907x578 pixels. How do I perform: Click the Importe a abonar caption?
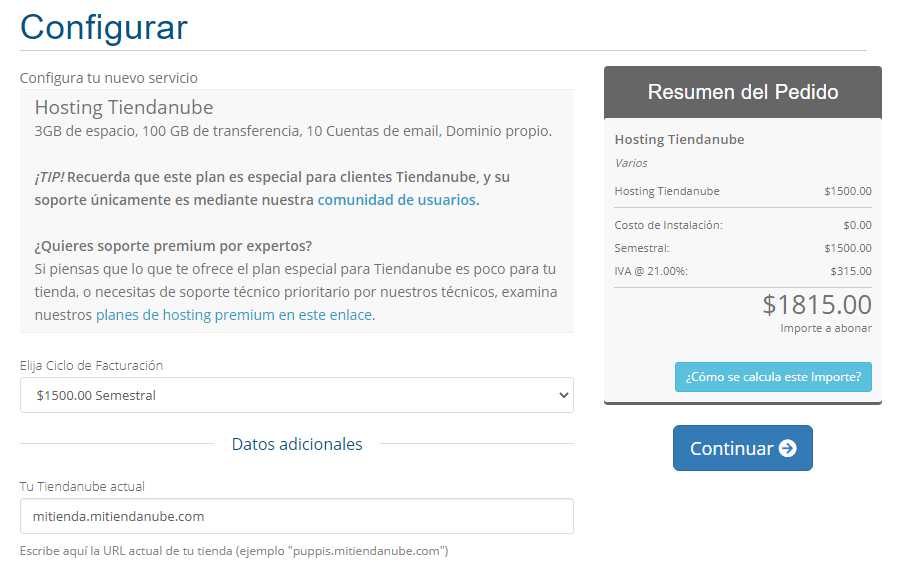(x=825, y=328)
